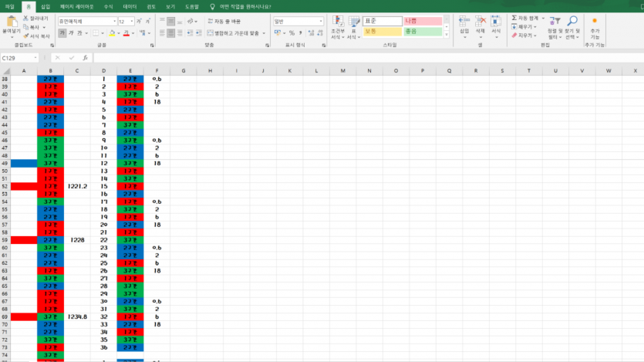The height and width of the screenshot is (362, 644).
Task: Expand AutoSum (자동 합계) dropdown arrow
Action: (543, 19)
